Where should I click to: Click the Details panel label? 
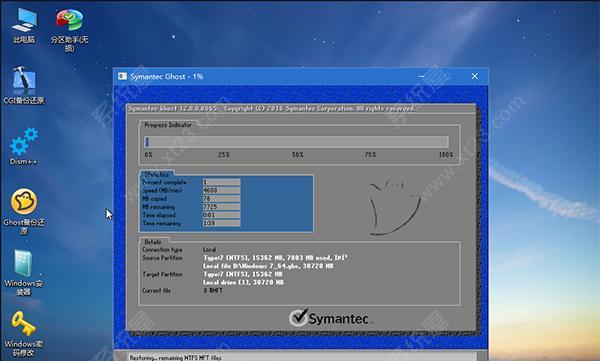(153, 242)
